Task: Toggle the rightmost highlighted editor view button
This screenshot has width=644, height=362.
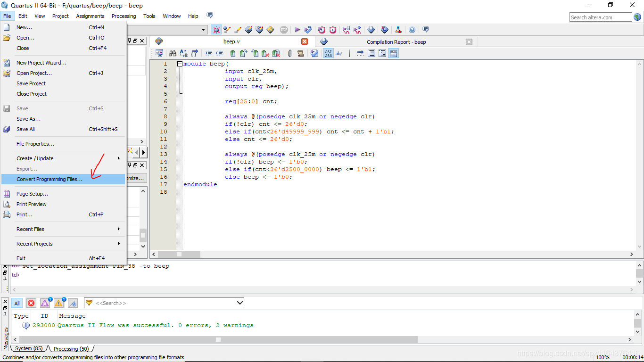Action: click(x=394, y=54)
